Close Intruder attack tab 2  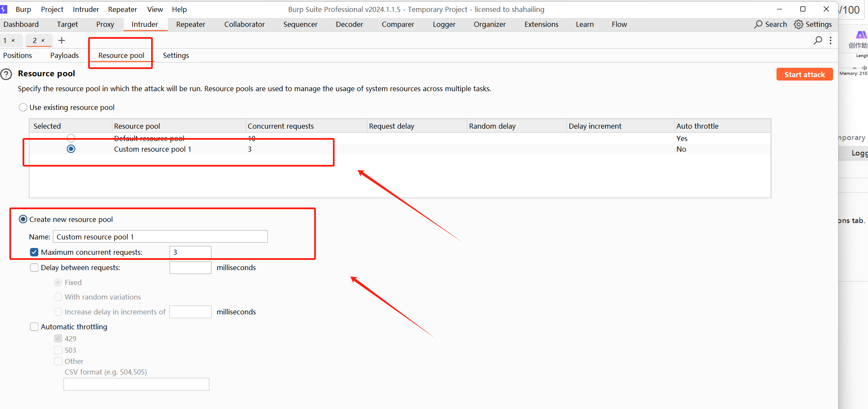[43, 40]
